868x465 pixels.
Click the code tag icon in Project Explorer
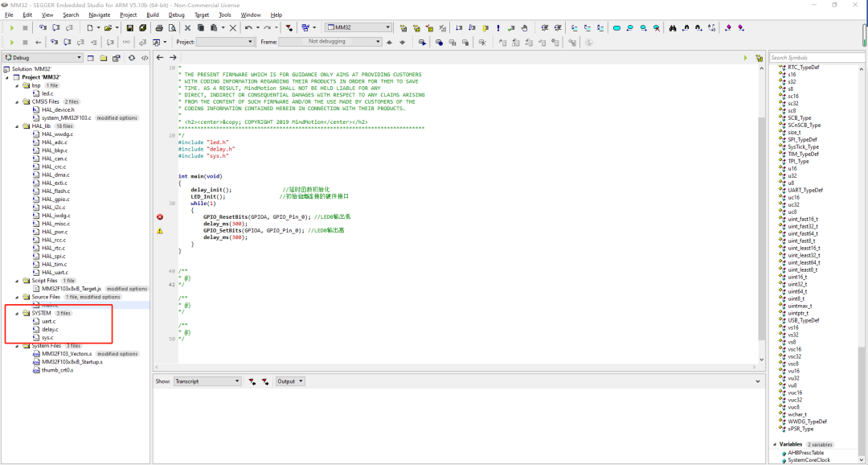[x=145, y=58]
